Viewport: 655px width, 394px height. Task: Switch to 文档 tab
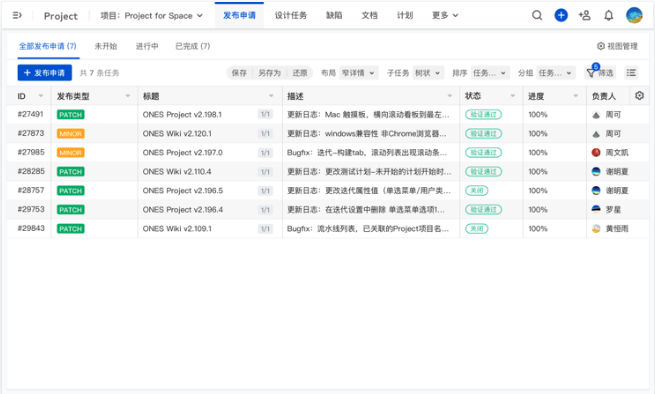pyautogui.click(x=369, y=15)
